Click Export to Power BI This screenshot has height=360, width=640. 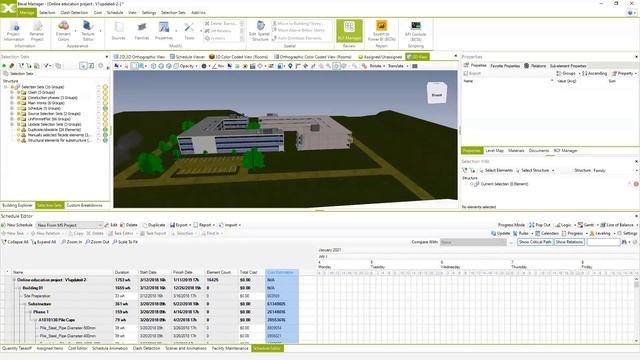[381, 31]
